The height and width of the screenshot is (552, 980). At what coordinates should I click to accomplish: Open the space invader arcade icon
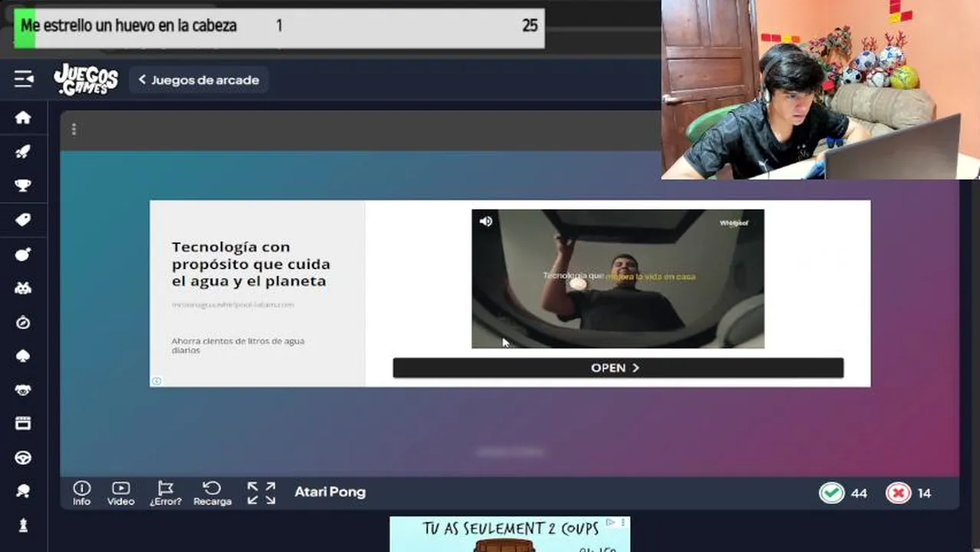23,288
